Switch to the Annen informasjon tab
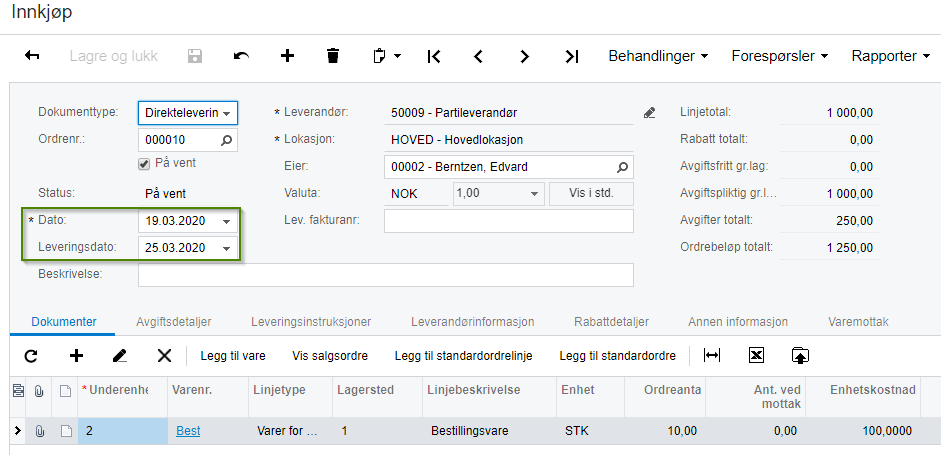The height and width of the screenshot is (455, 941). pos(738,322)
